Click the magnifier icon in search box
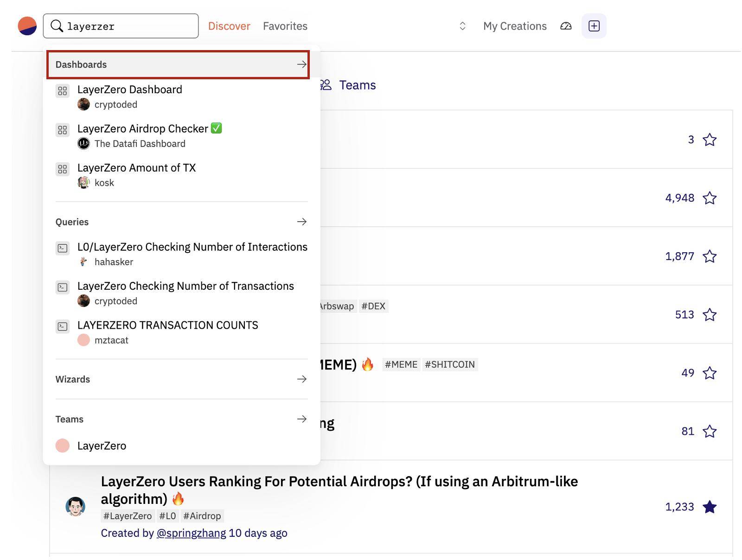Viewport: 742px width, 560px height. (57, 26)
